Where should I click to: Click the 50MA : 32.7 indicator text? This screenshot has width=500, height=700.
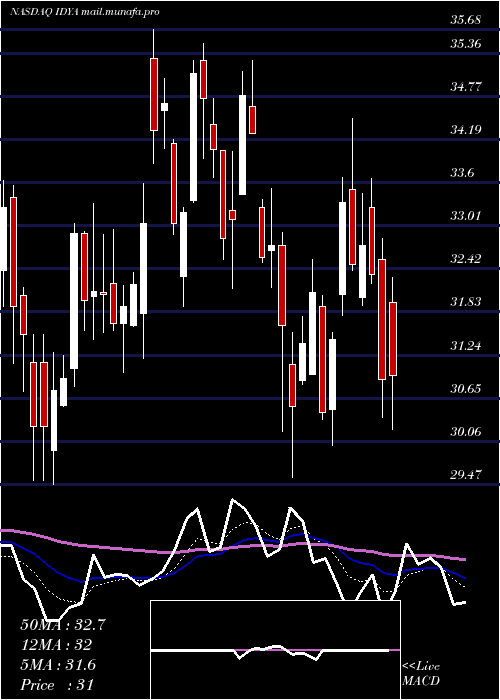(63, 625)
